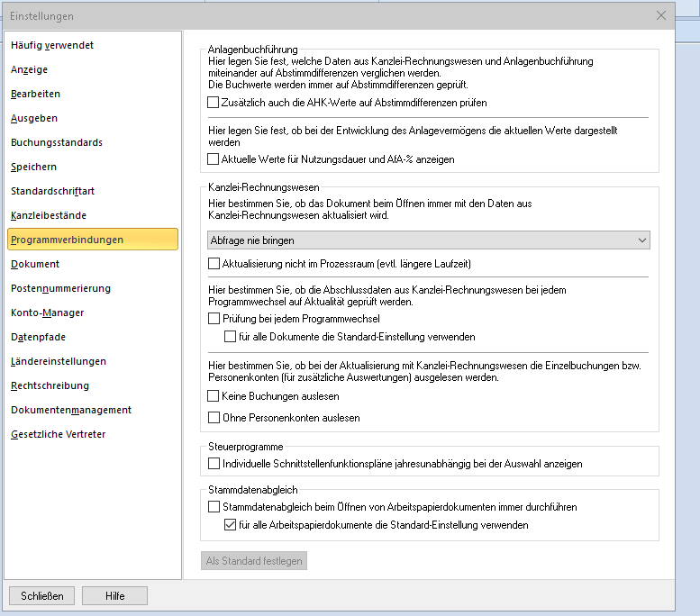Uncheck 'für alle Arbeitspapierdokumente' Standard-Einstellung
Viewport: 700px width, 616px height.
pos(230,525)
